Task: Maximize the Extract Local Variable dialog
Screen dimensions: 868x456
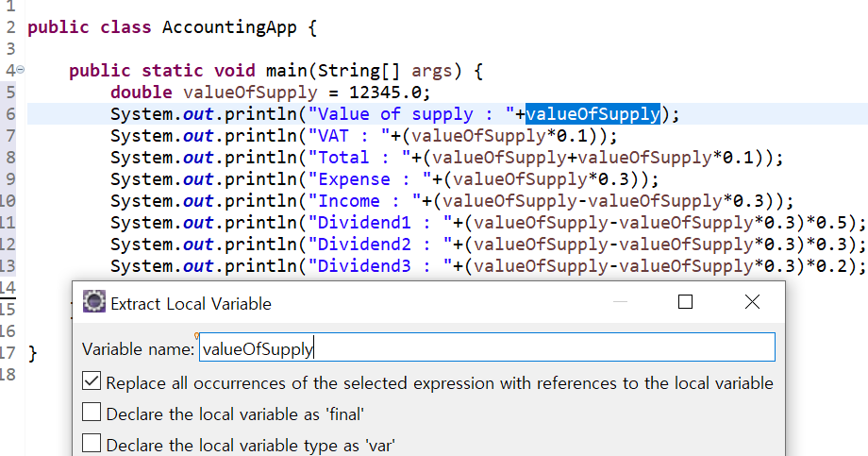Action: (x=685, y=301)
